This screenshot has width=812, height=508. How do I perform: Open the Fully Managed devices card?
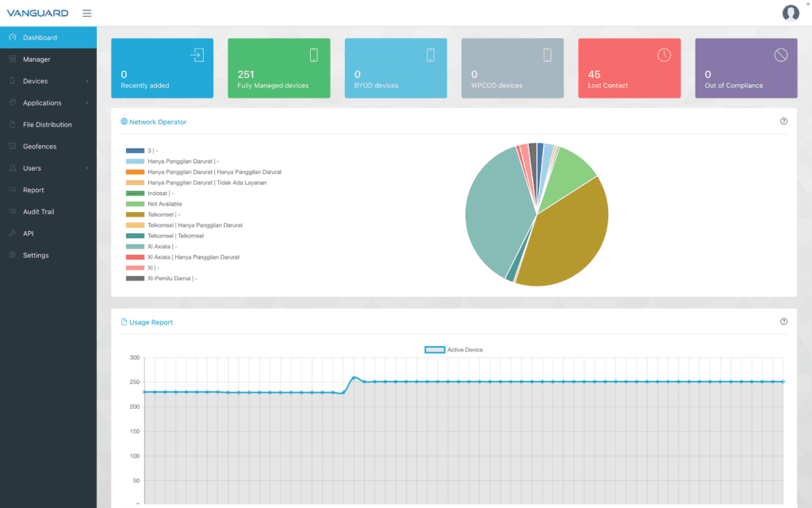pyautogui.click(x=279, y=68)
